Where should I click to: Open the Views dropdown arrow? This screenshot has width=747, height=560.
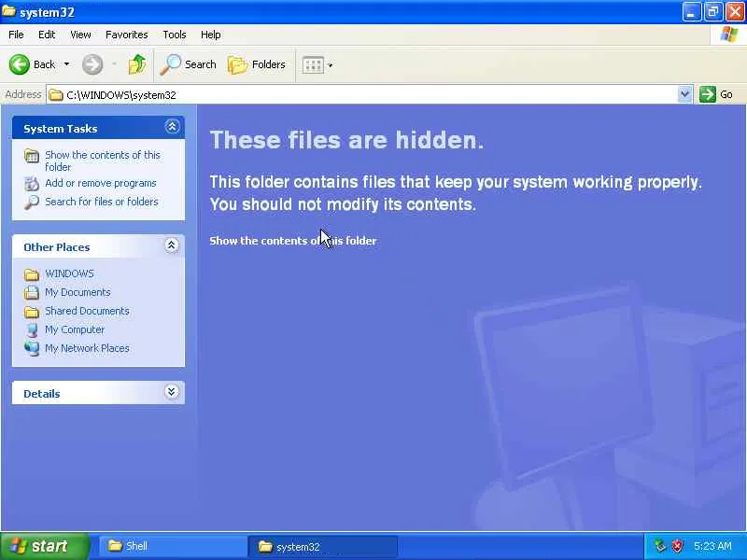(x=331, y=65)
